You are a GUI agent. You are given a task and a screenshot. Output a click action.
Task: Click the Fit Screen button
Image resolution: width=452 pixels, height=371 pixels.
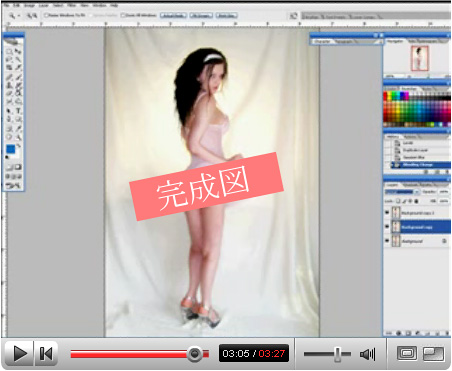201,15
